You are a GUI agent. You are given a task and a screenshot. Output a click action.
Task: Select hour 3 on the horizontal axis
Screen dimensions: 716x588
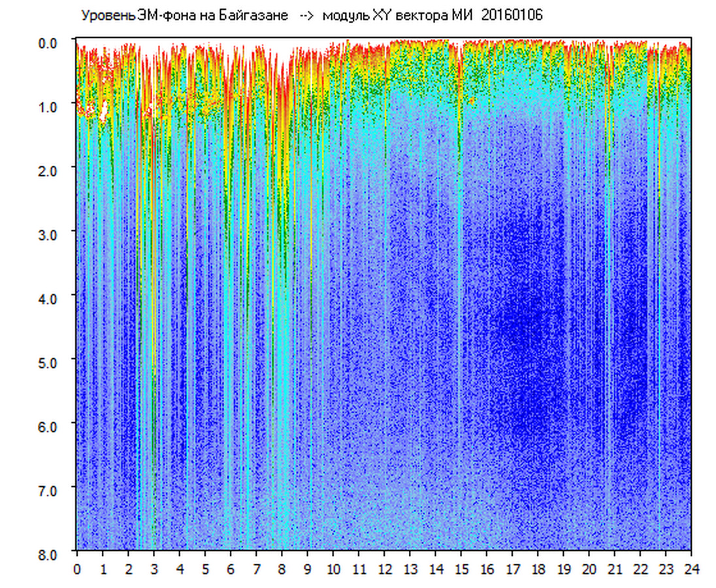click(154, 568)
